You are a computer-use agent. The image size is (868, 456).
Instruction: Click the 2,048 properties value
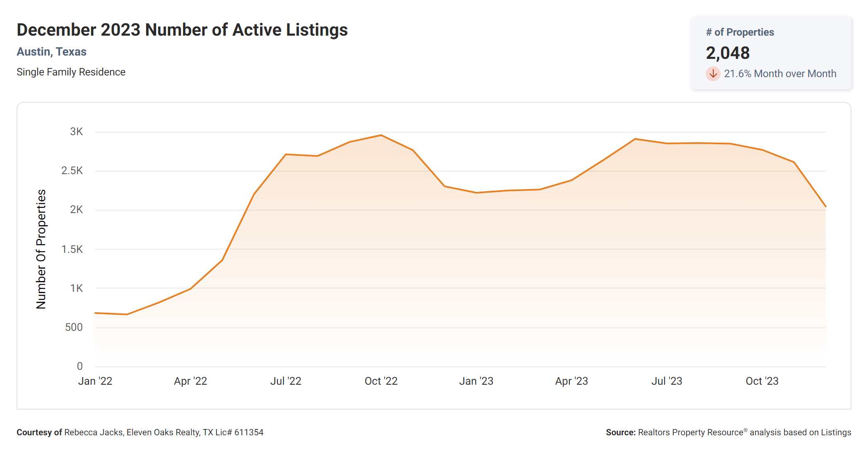tap(728, 53)
